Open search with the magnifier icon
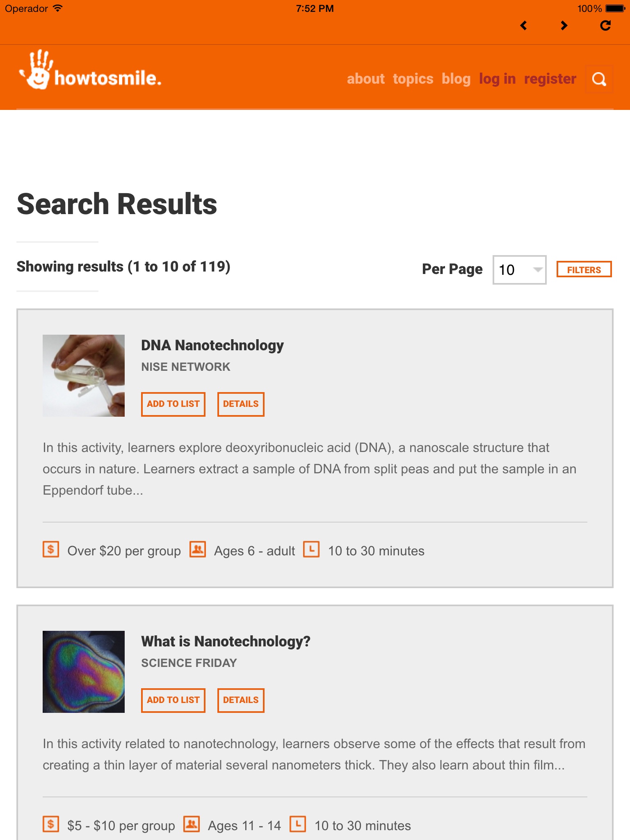Screen dimensions: 630x840 click(x=599, y=79)
